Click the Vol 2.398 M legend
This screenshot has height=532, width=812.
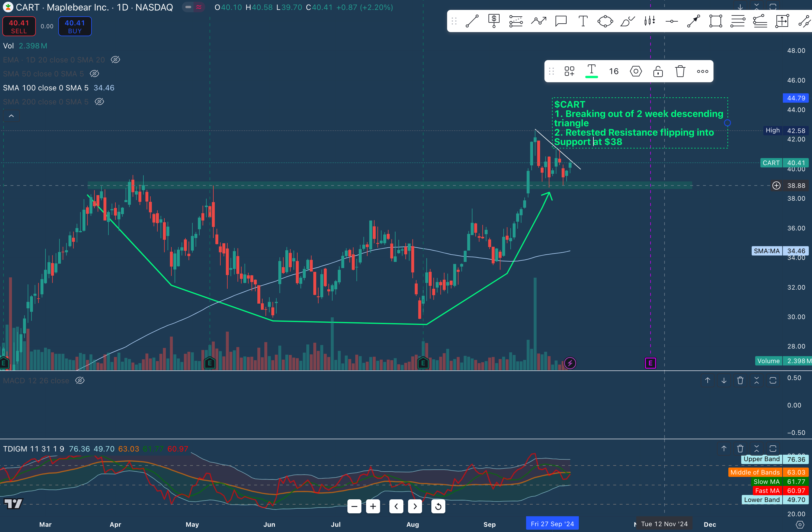tap(25, 46)
